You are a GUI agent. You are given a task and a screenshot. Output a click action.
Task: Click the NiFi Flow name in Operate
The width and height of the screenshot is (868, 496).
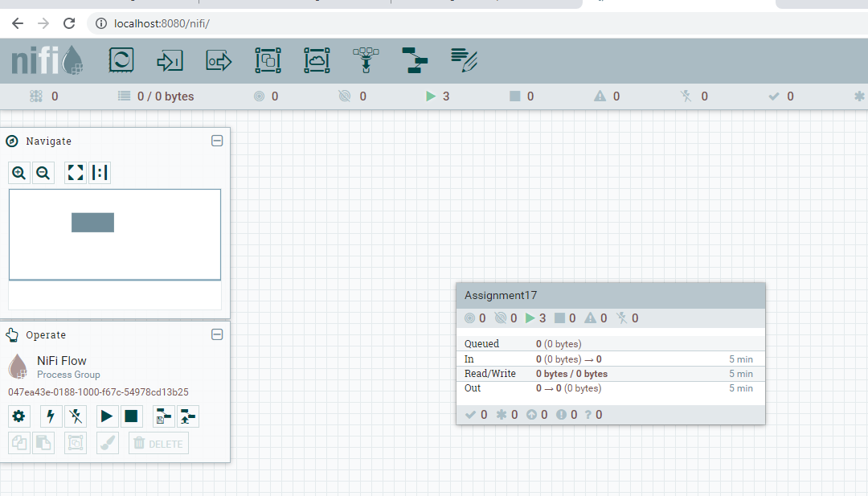tap(61, 361)
